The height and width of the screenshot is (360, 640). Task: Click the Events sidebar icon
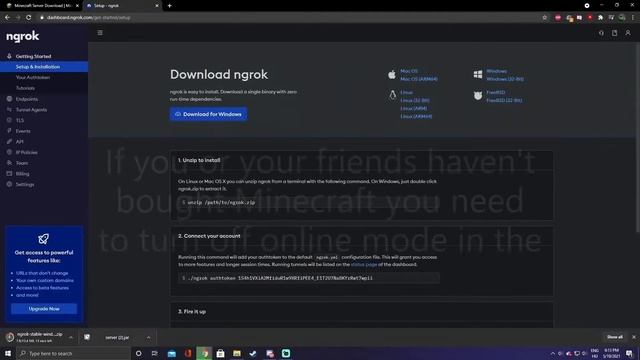(x=9, y=131)
